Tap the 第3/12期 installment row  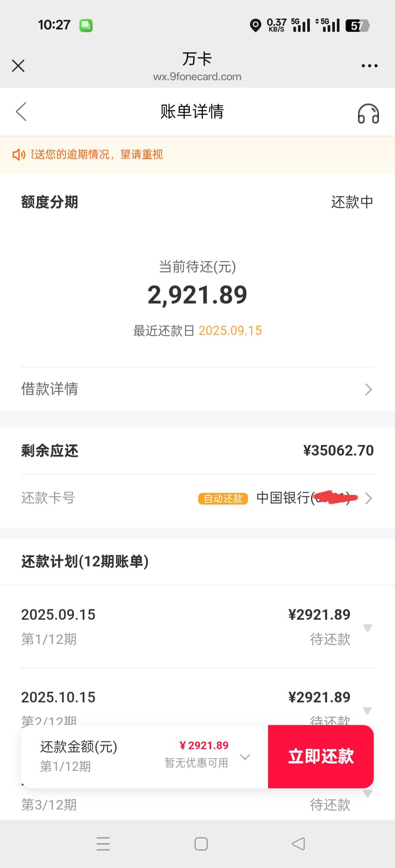[x=197, y=804]
